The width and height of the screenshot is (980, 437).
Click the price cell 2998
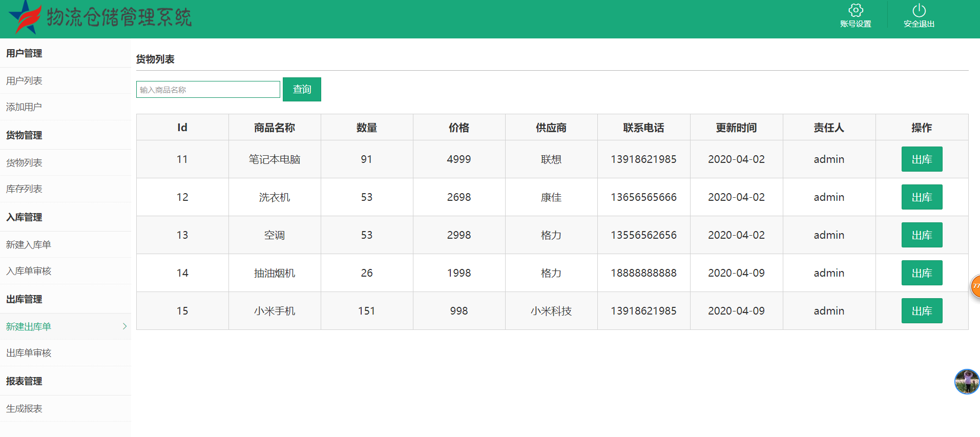(459, 235)
